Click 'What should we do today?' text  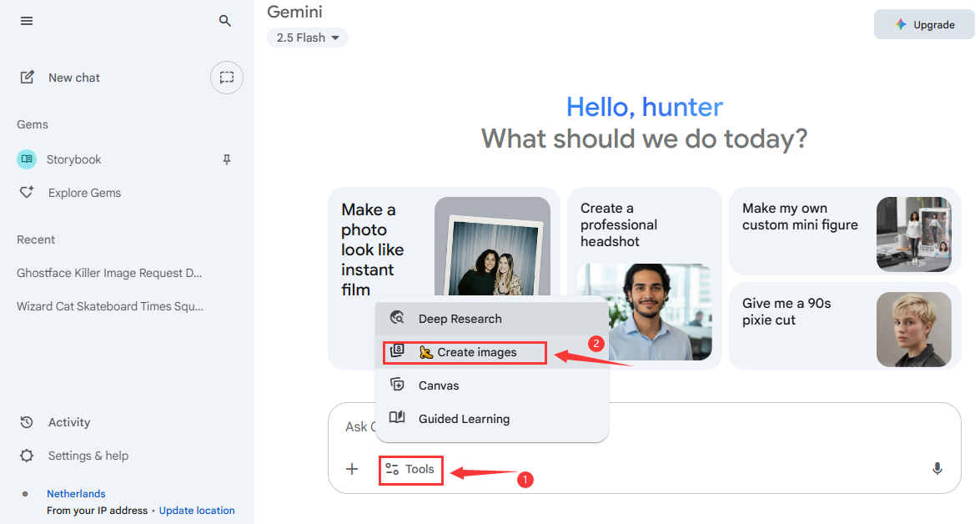pos(644,139)
